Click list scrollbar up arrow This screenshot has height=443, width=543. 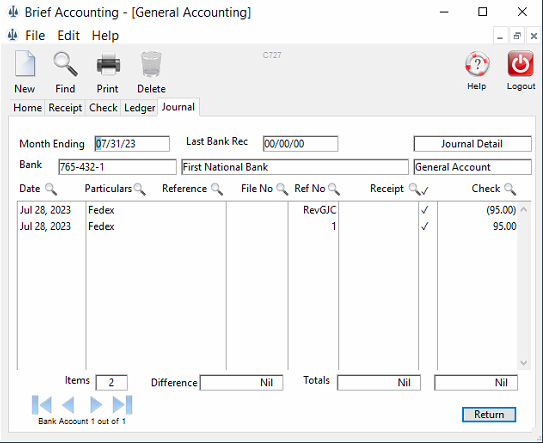tap(524, 209)
